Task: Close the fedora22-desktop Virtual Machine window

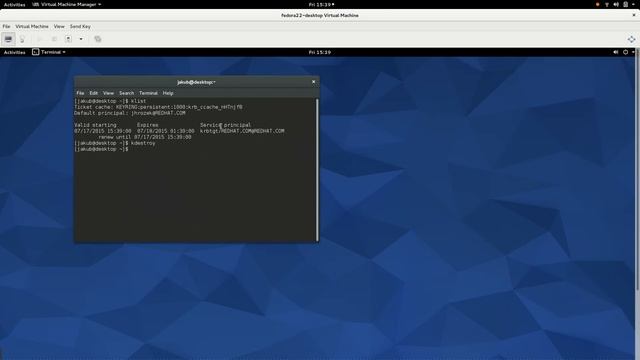Action: [x=634, y=15]
